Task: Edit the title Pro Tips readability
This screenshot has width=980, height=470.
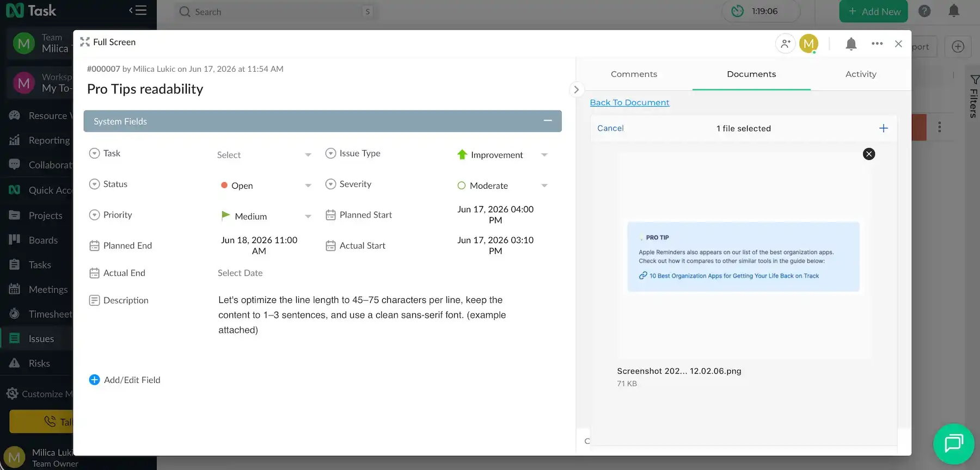Action: [145, 89]
